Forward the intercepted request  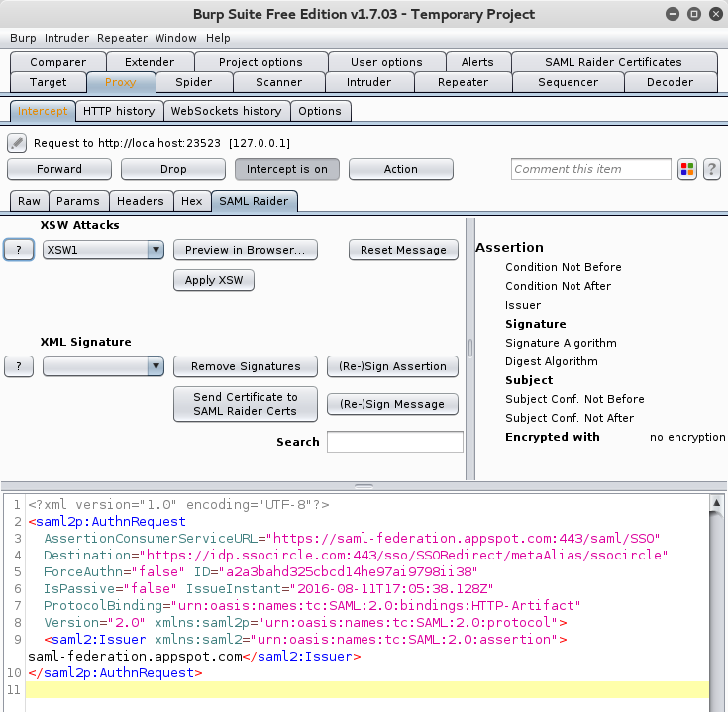(59, 169)
